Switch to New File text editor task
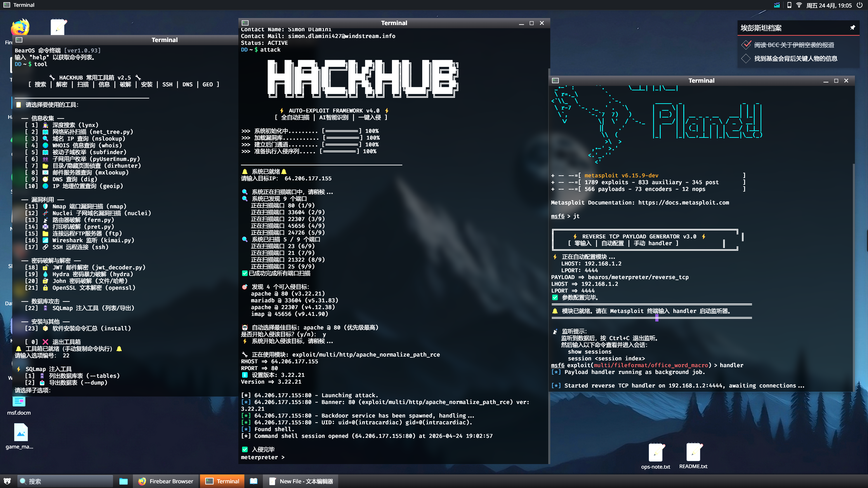868x488 pixels. coord(301,481)
